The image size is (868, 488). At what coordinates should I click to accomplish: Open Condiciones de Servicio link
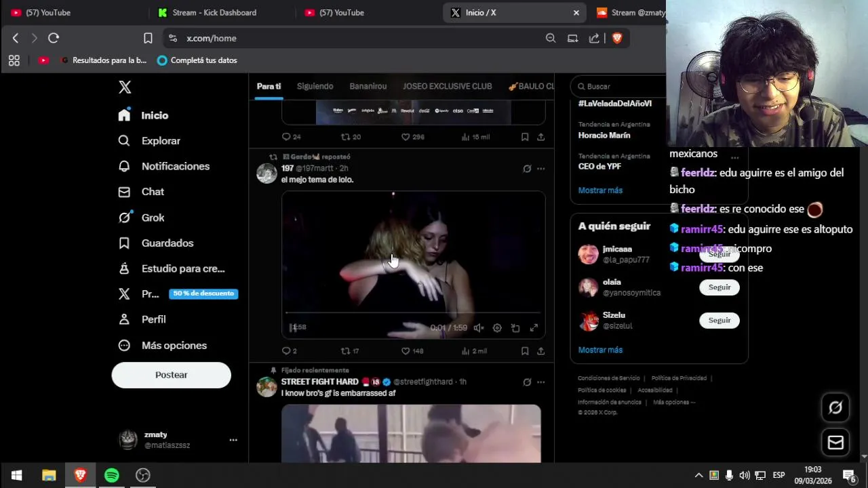[x=609, y=378]
